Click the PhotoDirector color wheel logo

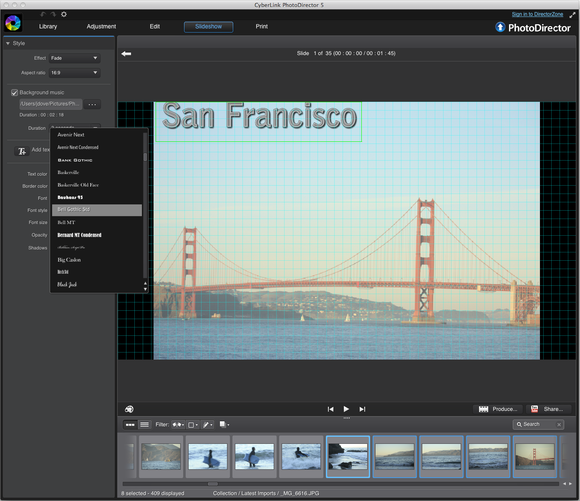pyautogui.click(x=13, y=23)
